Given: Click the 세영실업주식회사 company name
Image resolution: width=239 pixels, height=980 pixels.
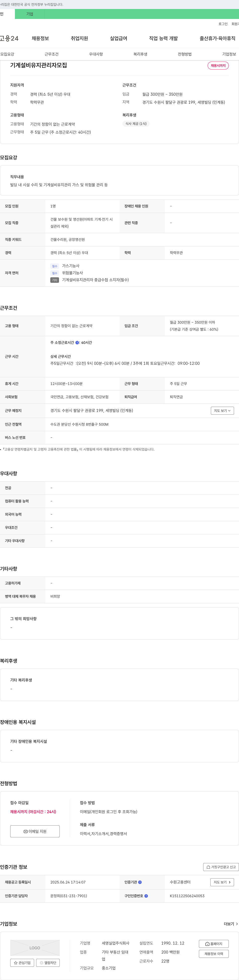Looking at the screenshot, I should 116,943.
